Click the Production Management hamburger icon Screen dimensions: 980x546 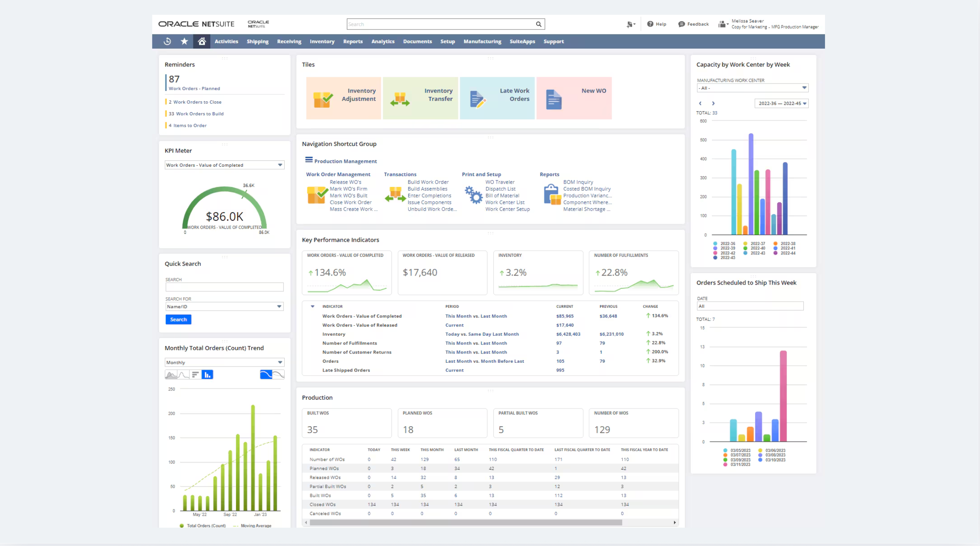click(309, 160)
